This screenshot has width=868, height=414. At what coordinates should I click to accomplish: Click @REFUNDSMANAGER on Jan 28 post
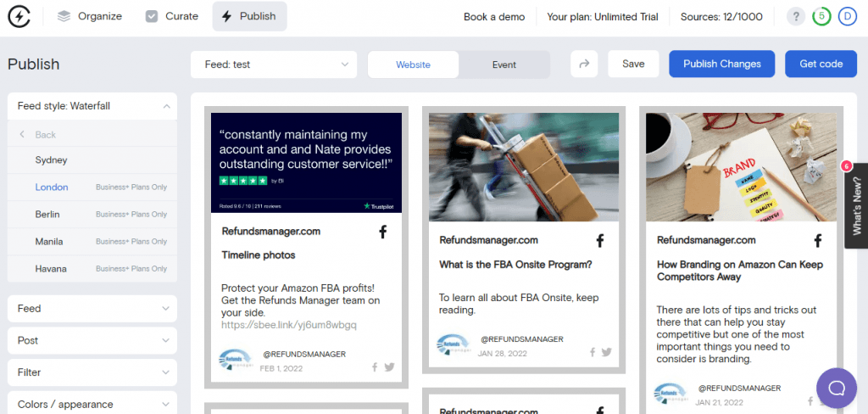pos(522,339)
